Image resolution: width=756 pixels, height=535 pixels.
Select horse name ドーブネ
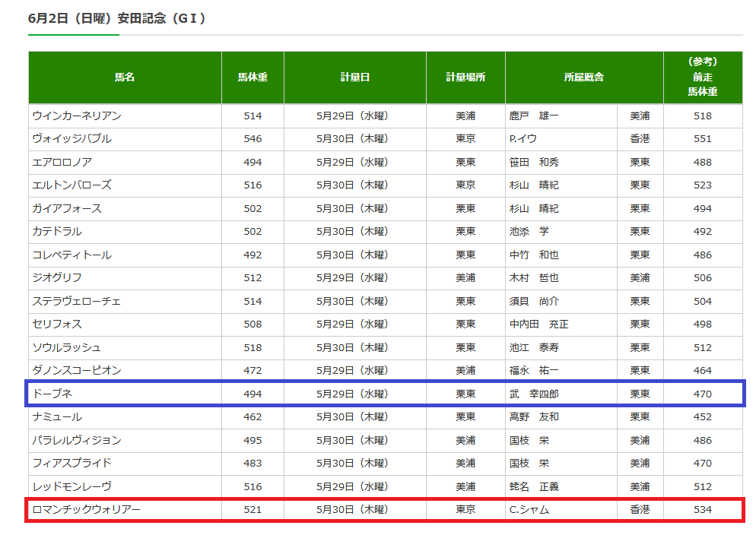point(52,394)
